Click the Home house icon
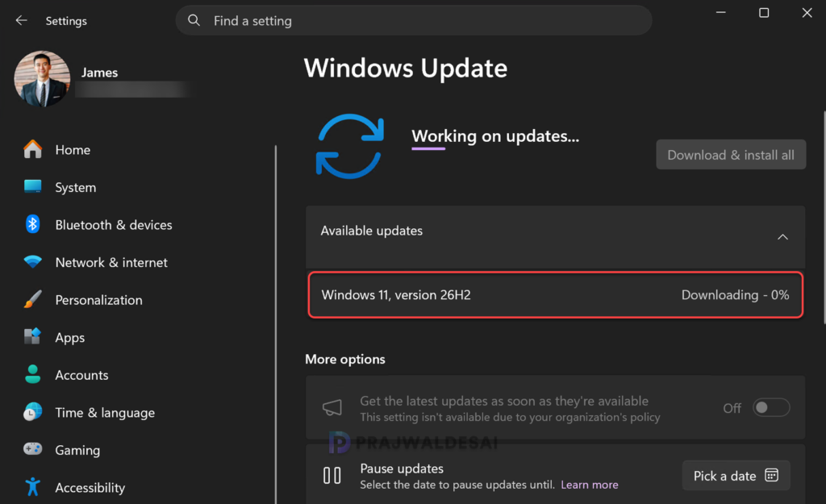Screen dimensions: 826x504 [32, 149]
